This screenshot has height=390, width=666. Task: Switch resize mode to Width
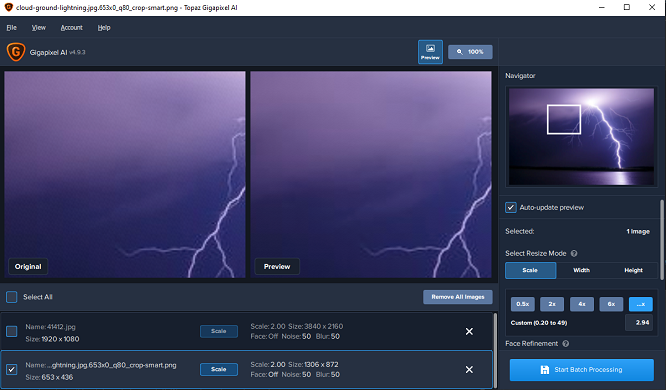(x=581, y=270)
